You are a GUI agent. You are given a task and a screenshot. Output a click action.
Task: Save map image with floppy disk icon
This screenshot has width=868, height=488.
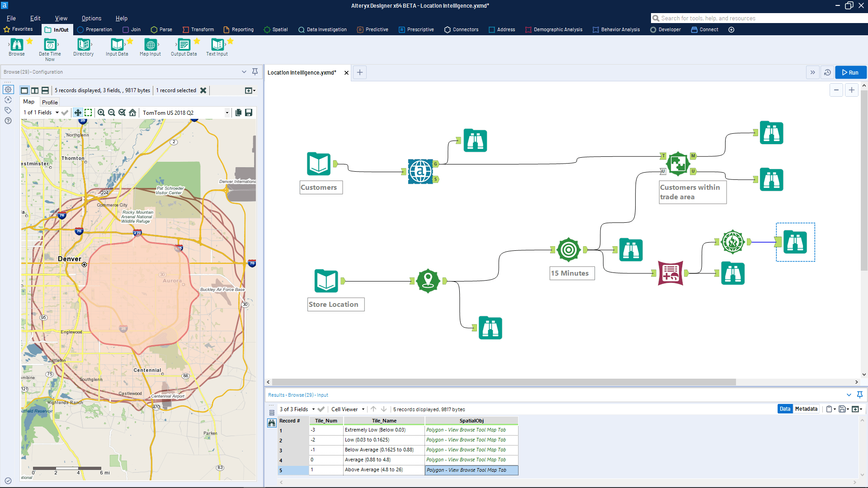(249, 113)
